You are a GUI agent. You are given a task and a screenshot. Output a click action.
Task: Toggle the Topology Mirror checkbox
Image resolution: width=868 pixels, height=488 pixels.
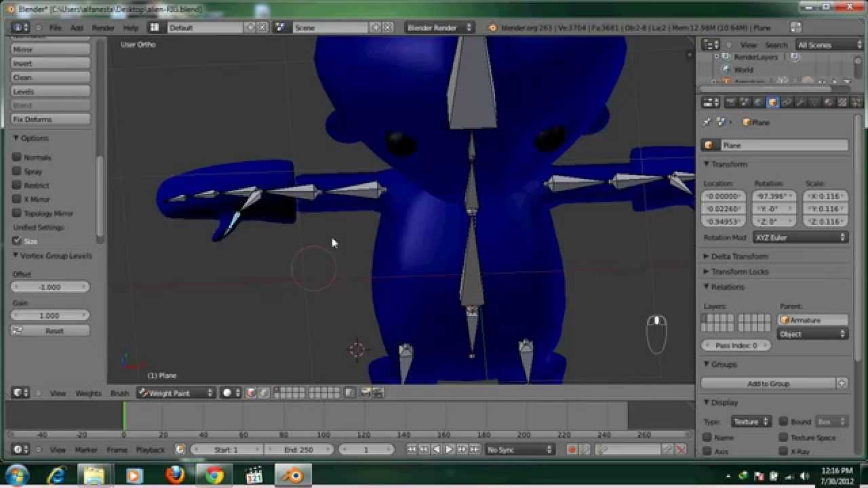[17, 213]
